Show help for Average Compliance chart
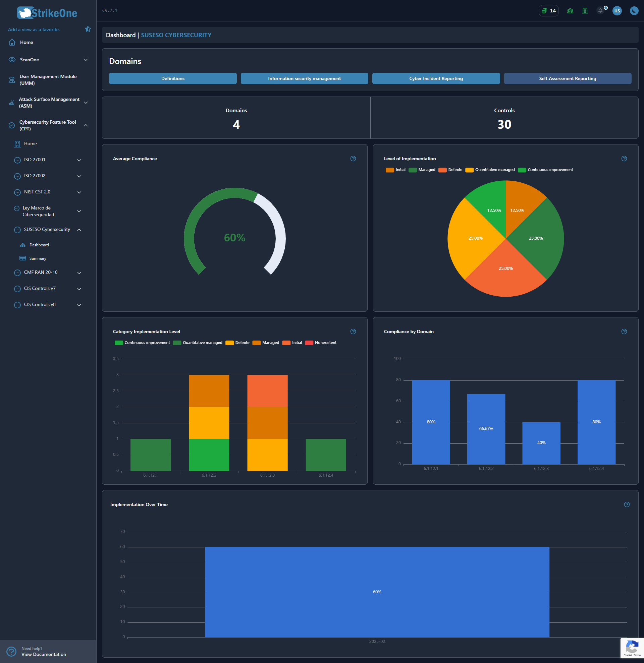Image resolution: width=644 pixels, height=663 pixels. click(x=353, y=159)
